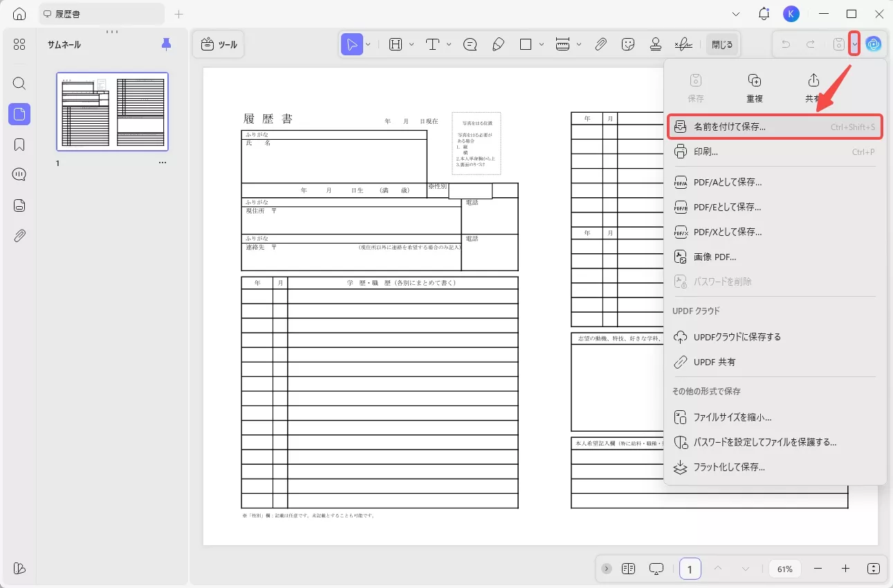Go to the UPDF home screen

coord(19,14)
